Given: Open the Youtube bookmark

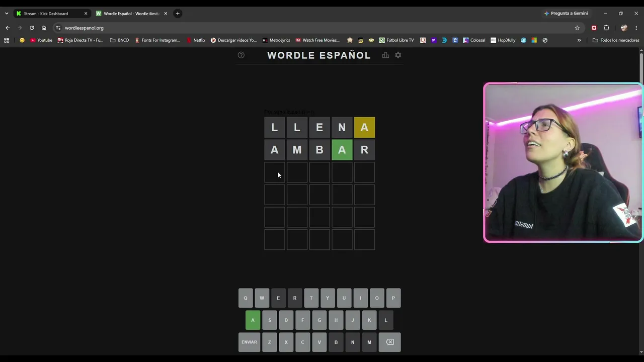Looking at the screenshot, I should click(41, 40).
